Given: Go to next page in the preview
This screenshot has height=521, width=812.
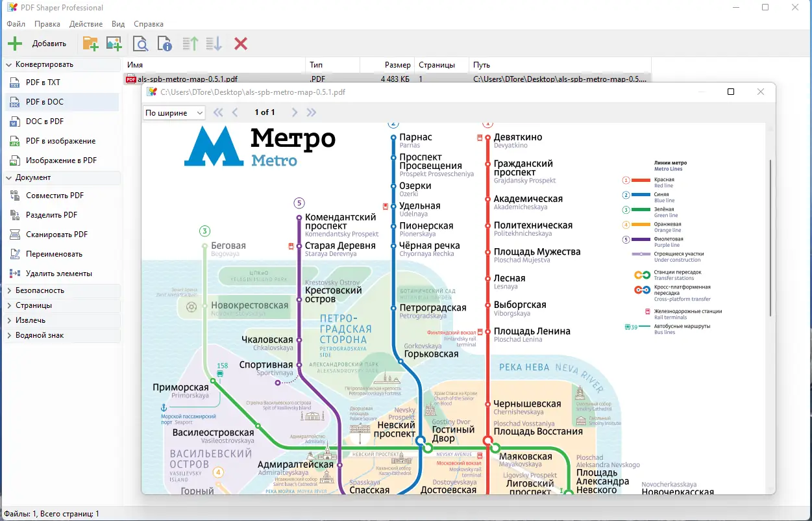Looking at the screenshot, I should (295, 112).
